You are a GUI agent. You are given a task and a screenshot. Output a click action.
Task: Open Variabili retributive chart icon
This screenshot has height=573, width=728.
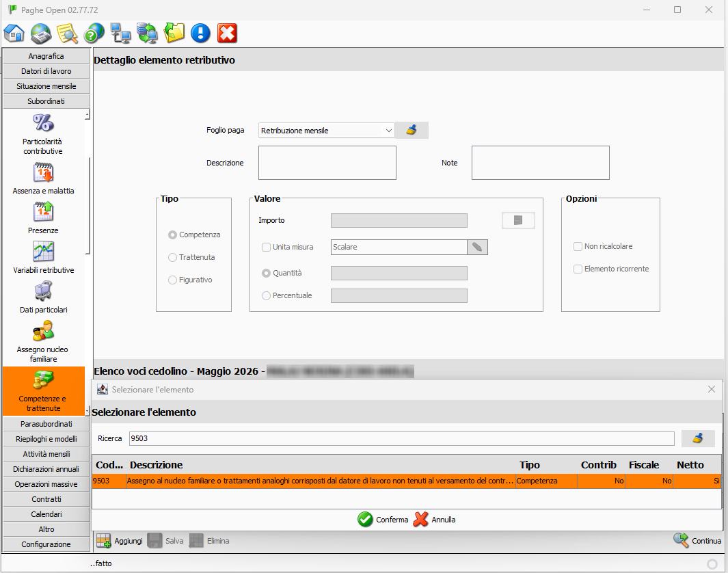click(x=44, y=252)
